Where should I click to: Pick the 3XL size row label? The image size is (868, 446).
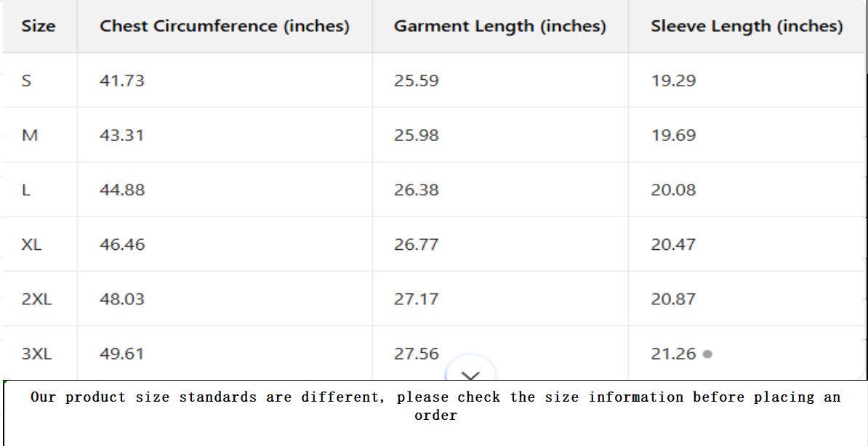(36, 354)
